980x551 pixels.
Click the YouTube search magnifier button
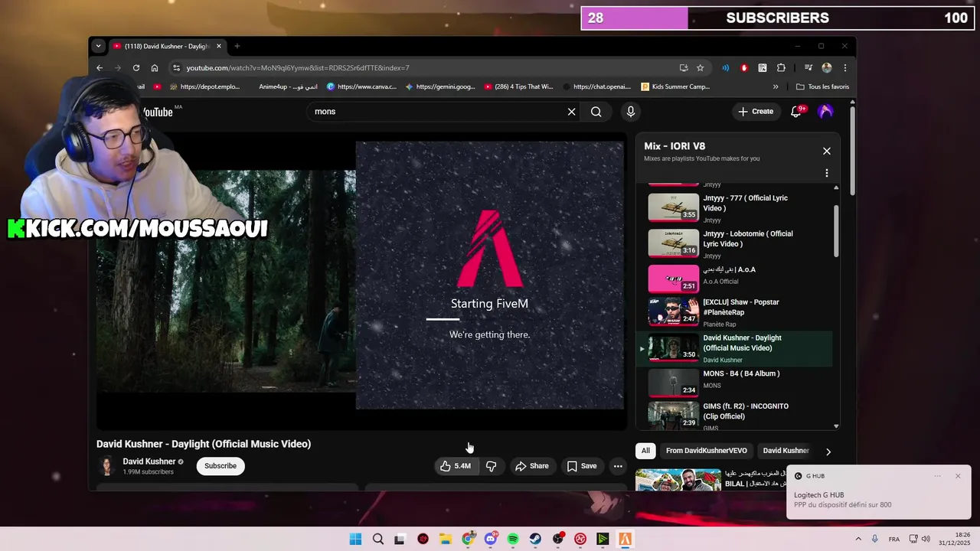[x=596, y=112]
